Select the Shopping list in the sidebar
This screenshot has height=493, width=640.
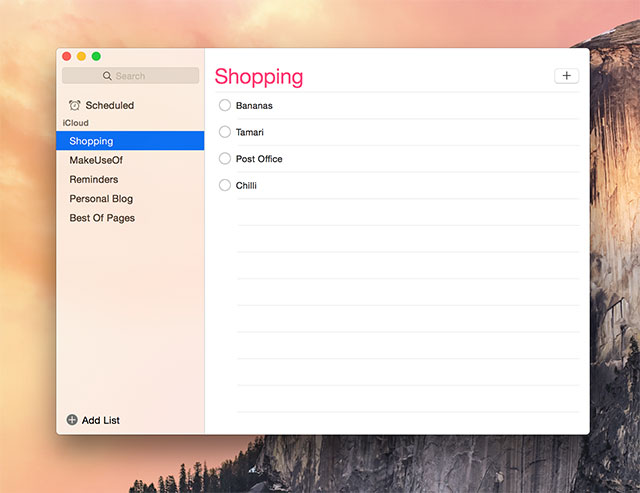[x=91, y=141]
